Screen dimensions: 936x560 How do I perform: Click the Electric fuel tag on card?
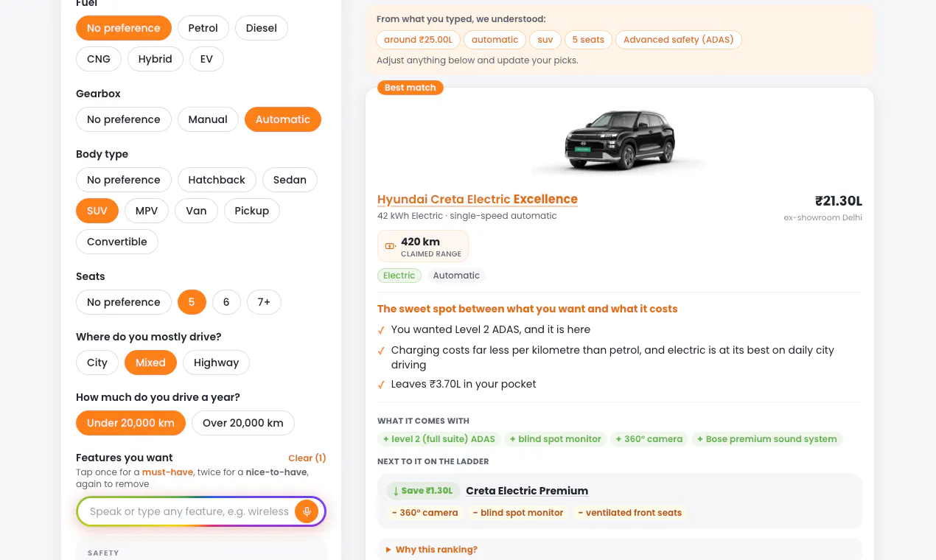(x=399, y=276)
